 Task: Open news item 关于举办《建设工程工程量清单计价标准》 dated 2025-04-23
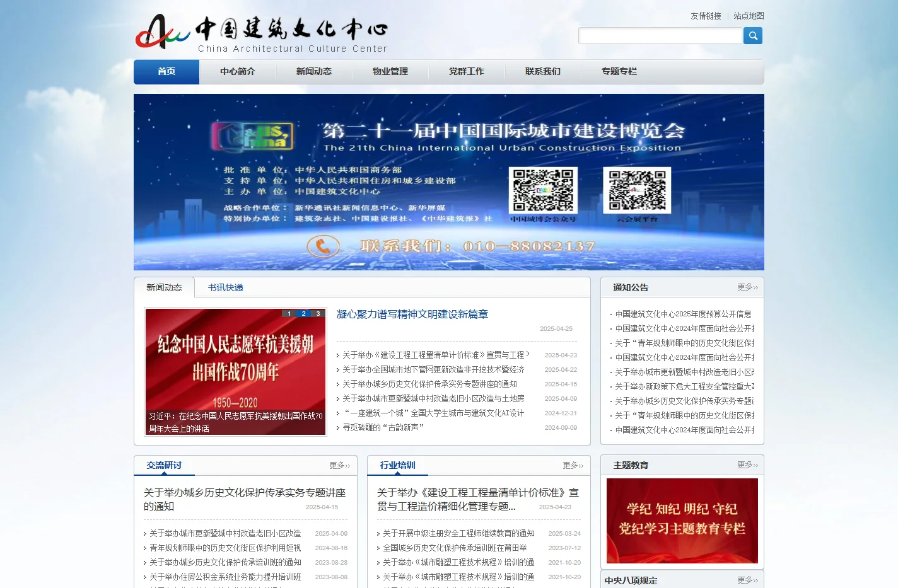coord(436,355)
